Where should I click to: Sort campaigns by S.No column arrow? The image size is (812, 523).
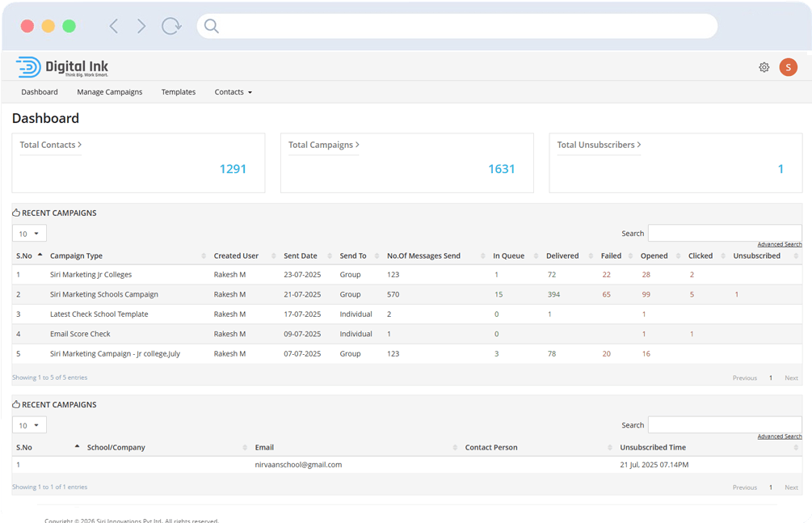point(40,255)
